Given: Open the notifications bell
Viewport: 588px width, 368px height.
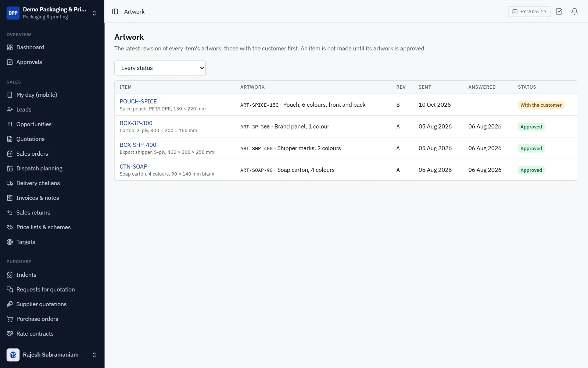Looking at the screenshot, I should [574, 11].
